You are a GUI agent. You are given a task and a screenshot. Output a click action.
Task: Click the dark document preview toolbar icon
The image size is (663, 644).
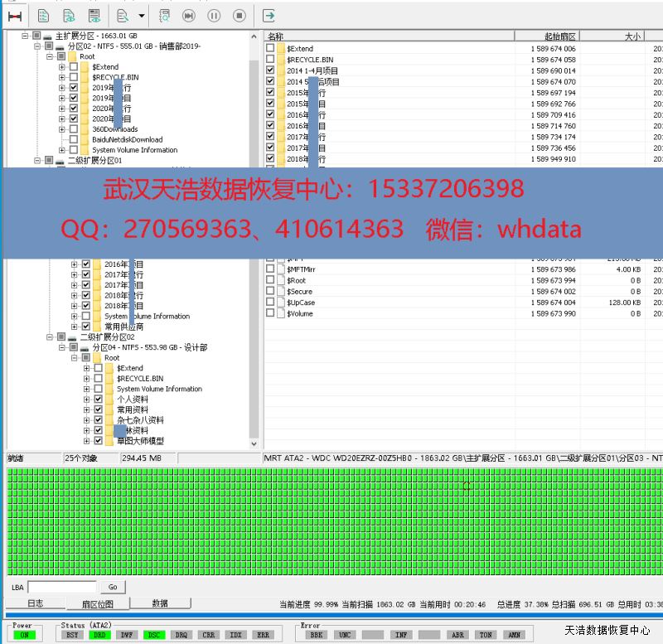(94, 15)
